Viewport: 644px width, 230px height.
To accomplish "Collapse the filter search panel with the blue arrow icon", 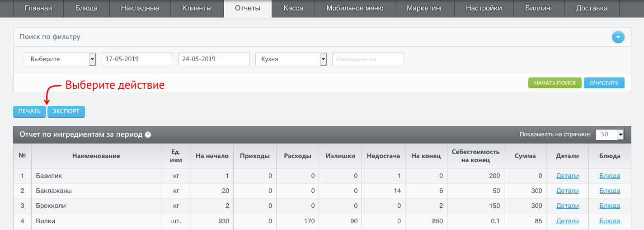I will [618, 37].
